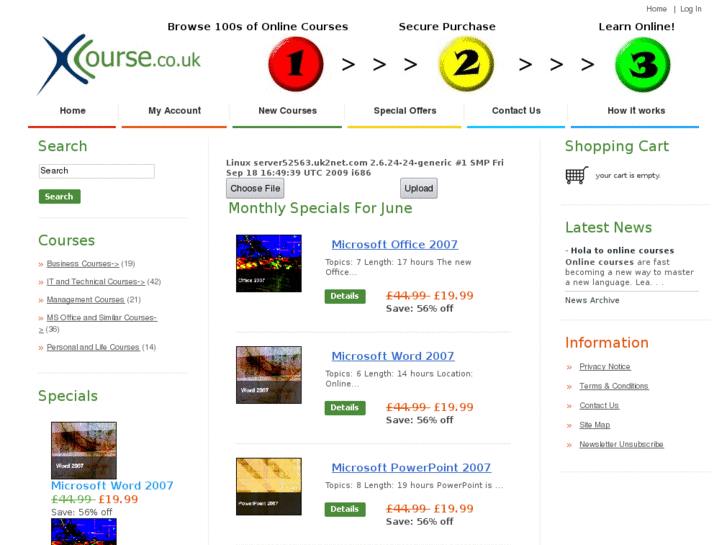Click the 'your cart is empty' text

point(628,175)
